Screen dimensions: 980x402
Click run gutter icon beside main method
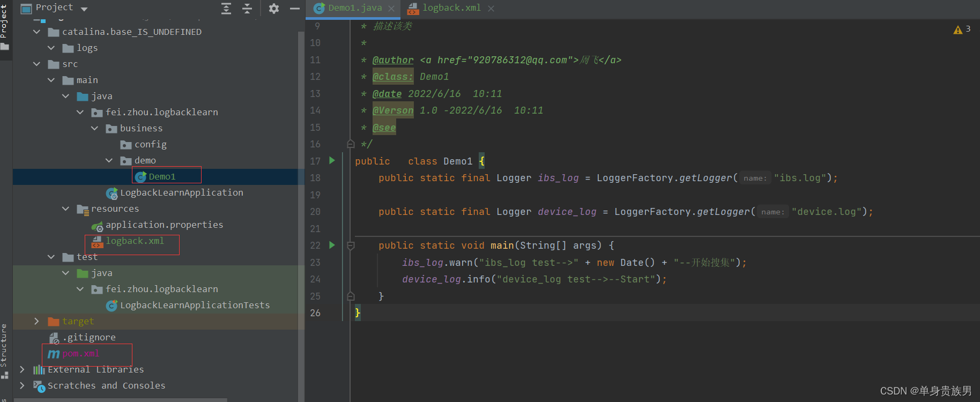[x=332, y=245]
